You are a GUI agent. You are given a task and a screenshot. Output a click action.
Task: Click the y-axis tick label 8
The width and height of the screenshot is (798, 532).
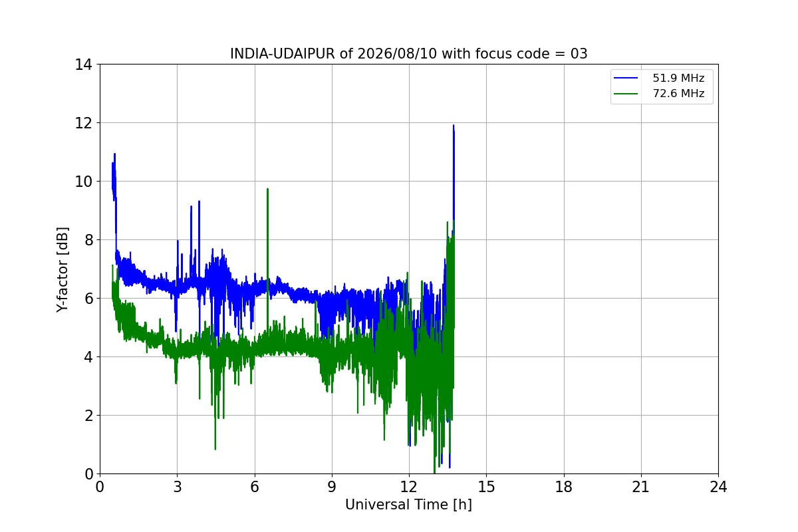coord(88,240)
